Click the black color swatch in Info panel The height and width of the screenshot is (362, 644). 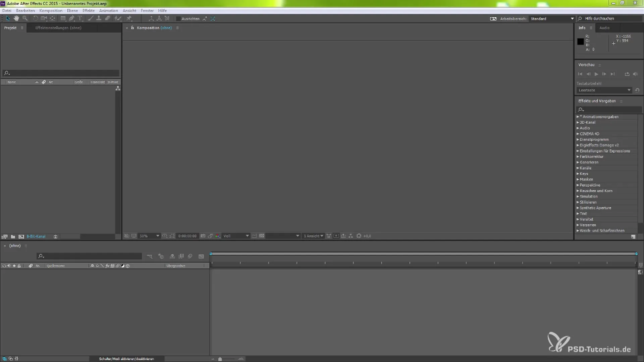[x=581, y=42]
